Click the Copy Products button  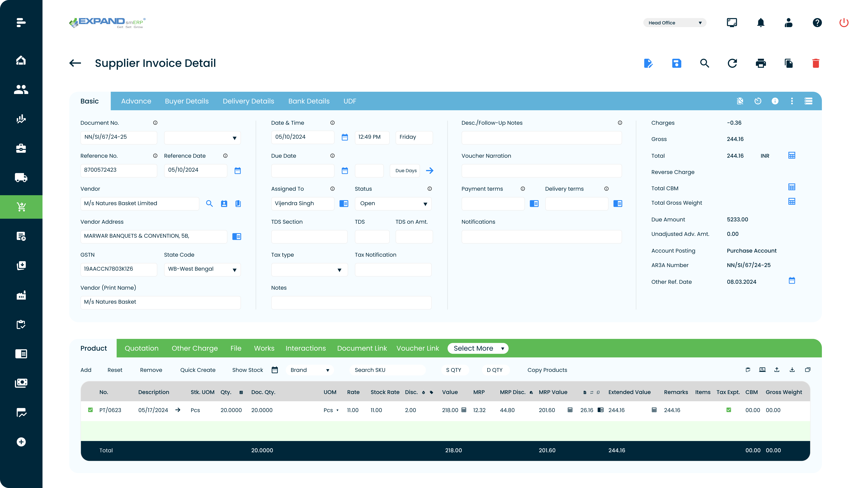[547, 370]
